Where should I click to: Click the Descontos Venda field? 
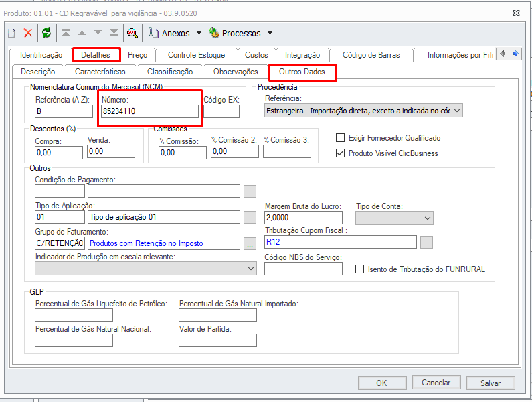pos(111,151)
